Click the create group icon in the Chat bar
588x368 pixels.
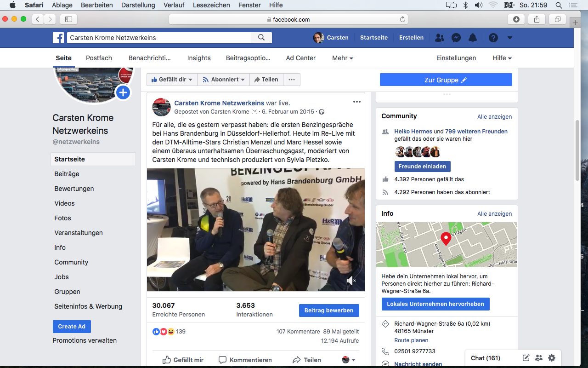(539, 358)
